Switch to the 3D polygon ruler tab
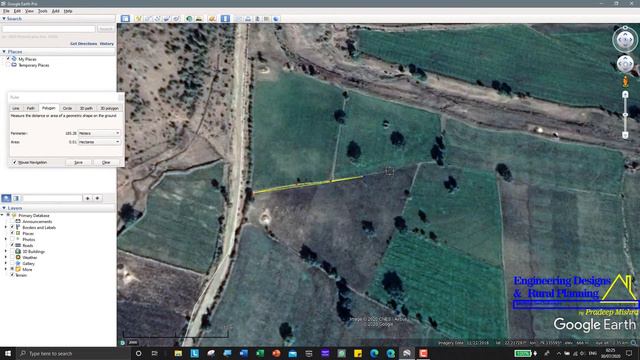Screen dimensions: 640x360 (x=109, y=108)
